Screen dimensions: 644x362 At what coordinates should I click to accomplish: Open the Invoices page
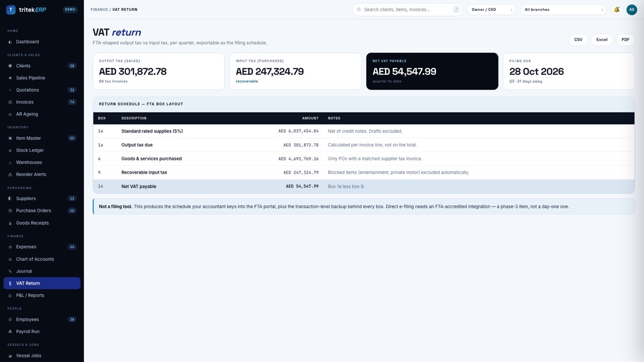click(x=42, y=102)
